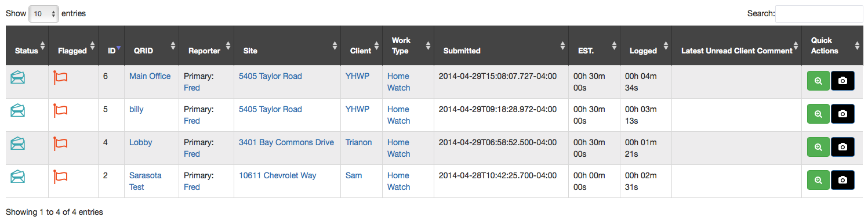Image resolution: width=868 pixels, height=223 pixels.
Task: Click black camera button for Lobby row
Action: click(842, 148)
